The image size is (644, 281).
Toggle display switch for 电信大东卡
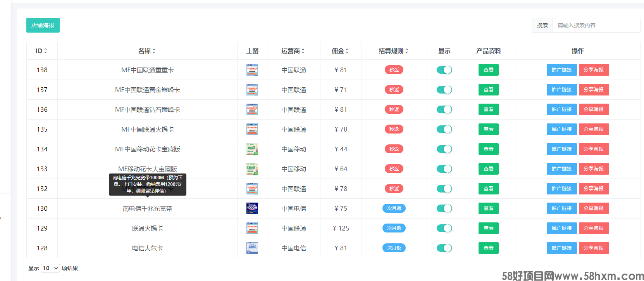click(444, 248)
